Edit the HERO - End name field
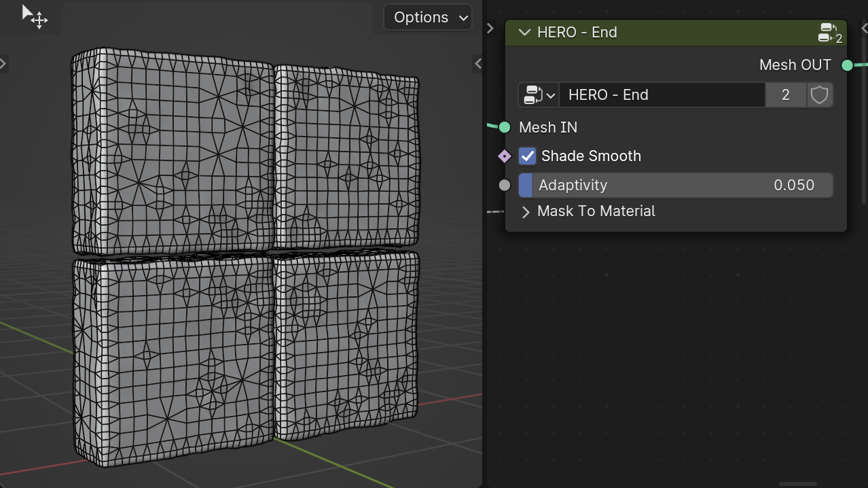This screenshot has height=488, width=868. click(x=662, y=95)
